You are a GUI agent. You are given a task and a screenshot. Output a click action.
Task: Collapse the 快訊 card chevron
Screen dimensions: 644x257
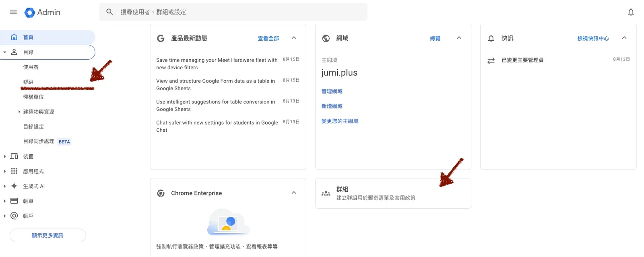(x=624, y=38)
